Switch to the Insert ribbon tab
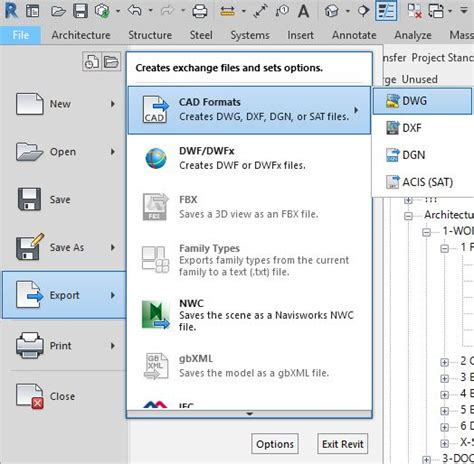 click(x=300, y=35)
